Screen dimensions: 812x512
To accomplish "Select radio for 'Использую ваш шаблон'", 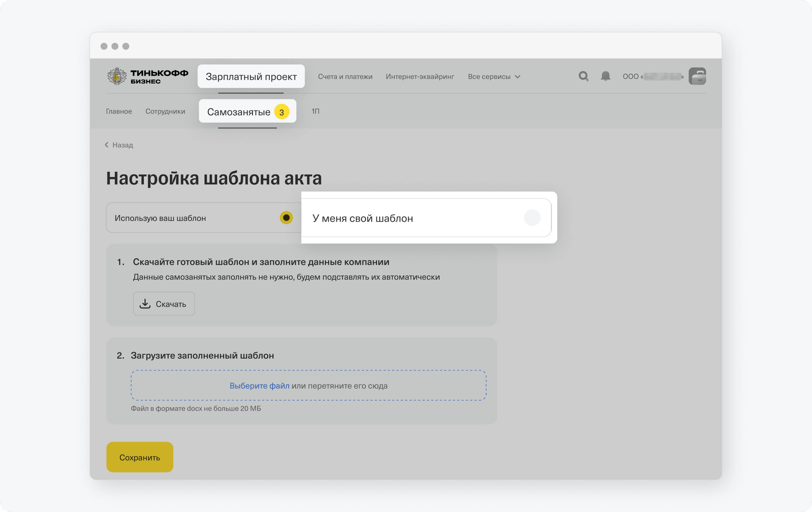I will 286,218.
